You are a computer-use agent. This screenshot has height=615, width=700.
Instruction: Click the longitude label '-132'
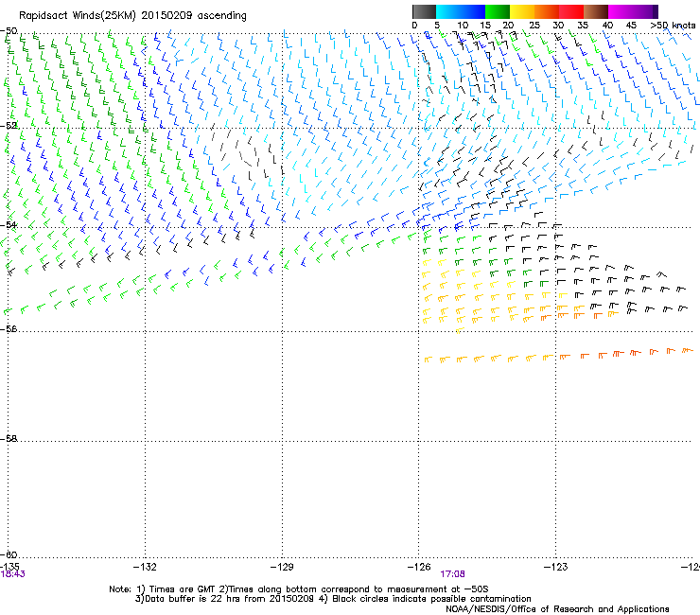click(145, 567)
